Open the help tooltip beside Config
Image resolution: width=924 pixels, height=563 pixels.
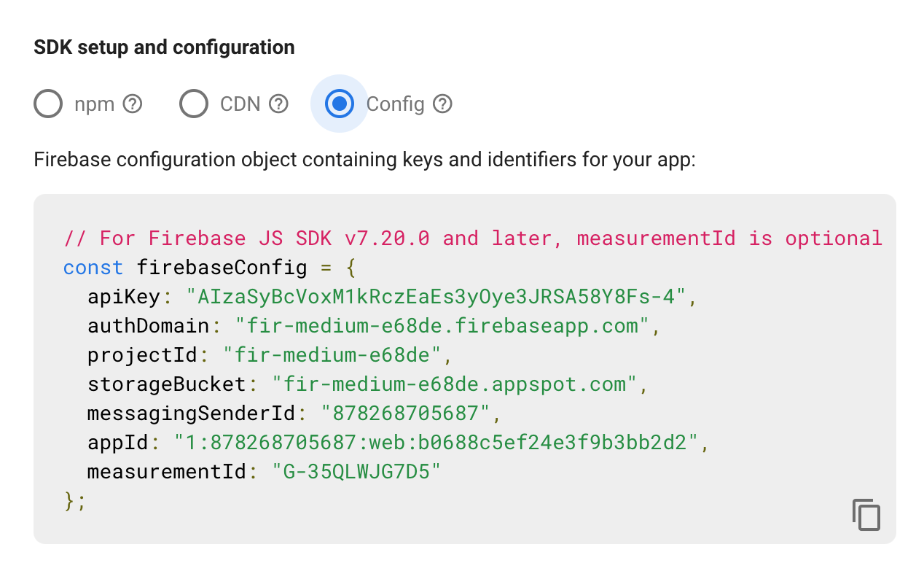[x=442, y=104]
